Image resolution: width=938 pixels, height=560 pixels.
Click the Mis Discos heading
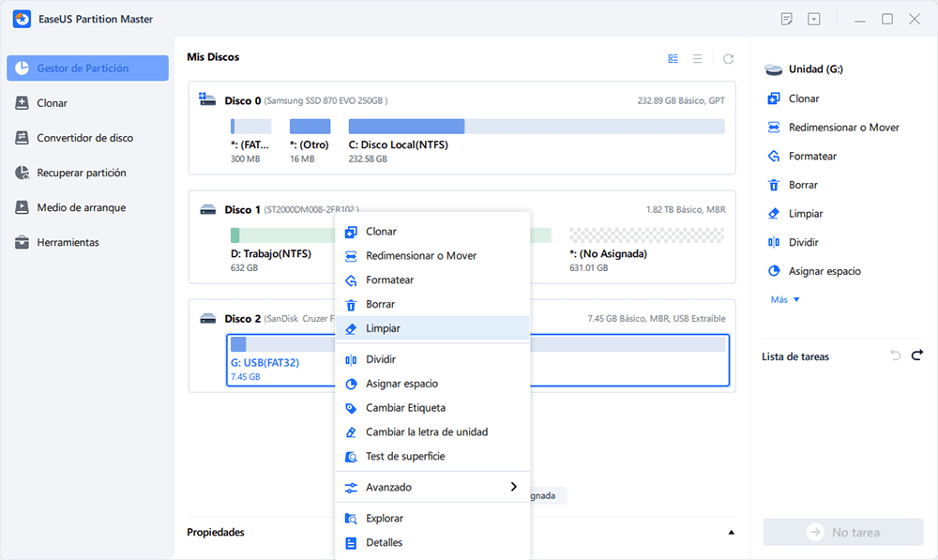point(213,57)
